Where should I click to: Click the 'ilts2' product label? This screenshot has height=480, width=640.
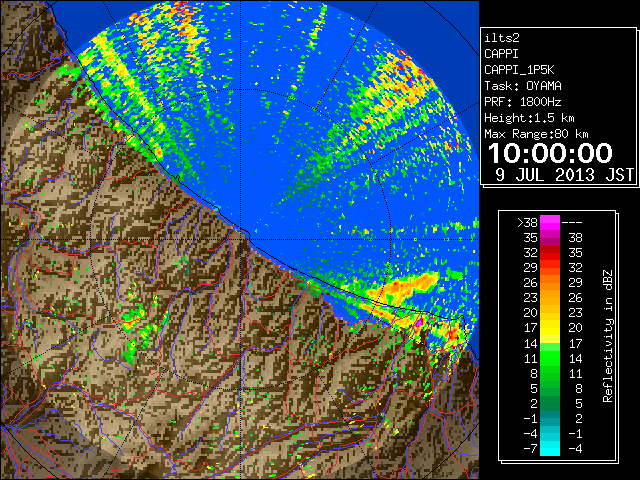pyautogui.click(x=502, y=38)
